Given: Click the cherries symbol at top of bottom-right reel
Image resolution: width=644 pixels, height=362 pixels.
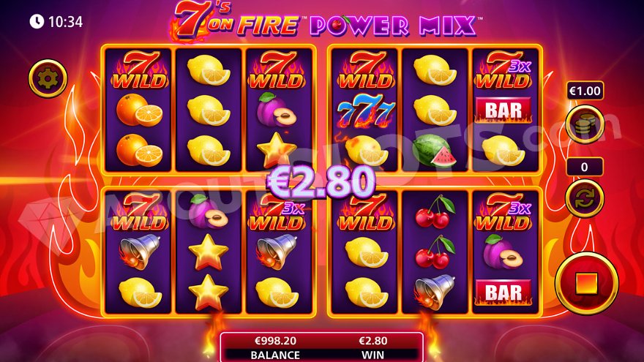Looking at the screenshot, I should pos(435,212).
